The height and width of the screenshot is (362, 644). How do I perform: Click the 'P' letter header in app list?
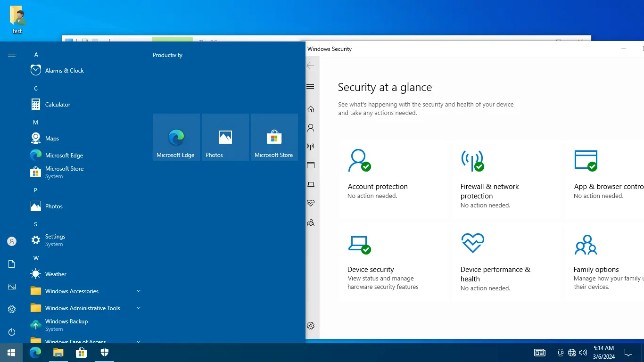click(35, 190)
